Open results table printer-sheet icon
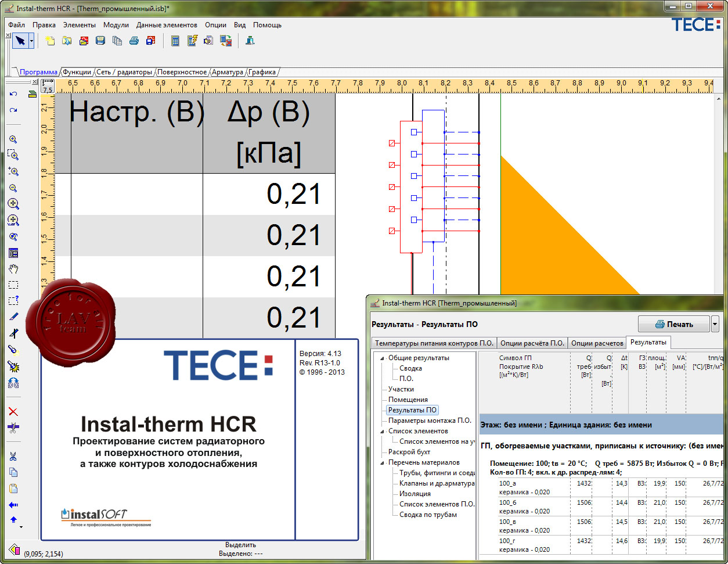Viewport: 728px width, 564px height. (209, 41)
